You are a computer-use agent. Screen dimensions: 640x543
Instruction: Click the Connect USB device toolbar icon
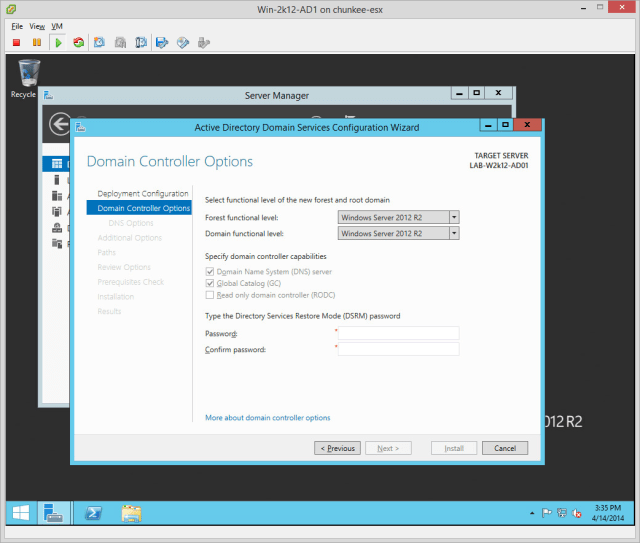[204, 42]
